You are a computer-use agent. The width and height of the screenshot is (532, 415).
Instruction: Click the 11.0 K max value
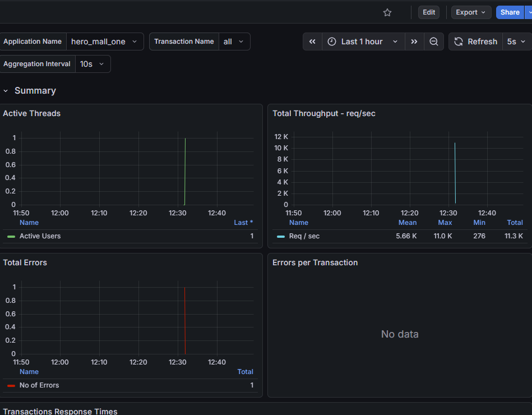click(443, 236)
